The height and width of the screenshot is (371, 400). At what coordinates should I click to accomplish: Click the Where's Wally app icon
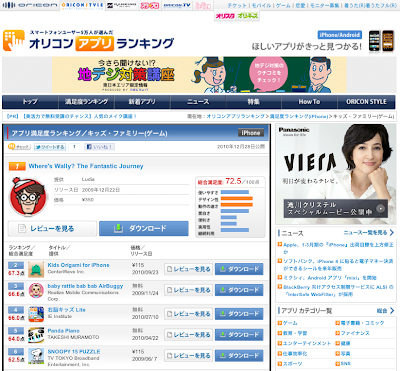[28, 197]
